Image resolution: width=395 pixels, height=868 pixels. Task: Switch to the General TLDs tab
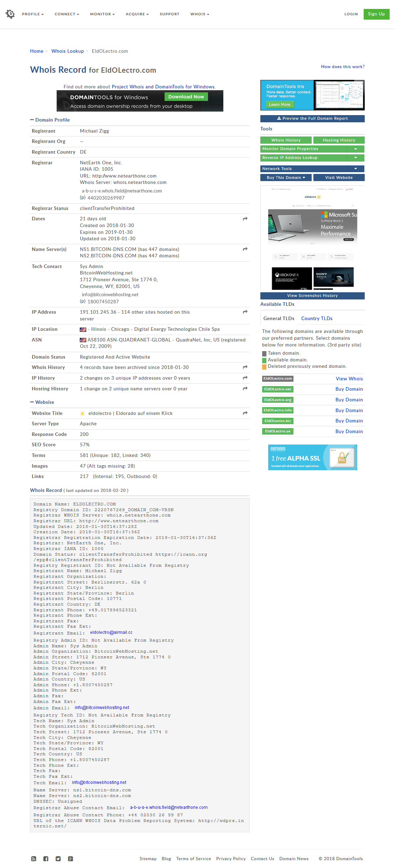(279, 319)
